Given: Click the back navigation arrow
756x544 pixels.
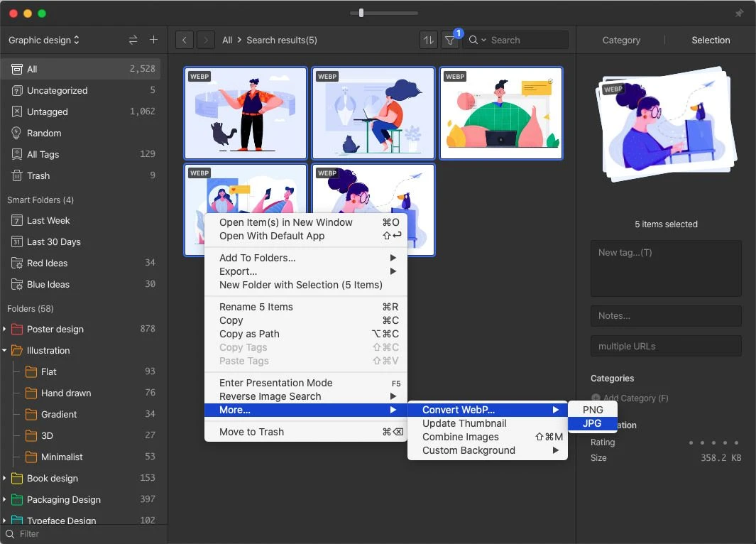Looking at the screenshot, I should pos(184,40).
